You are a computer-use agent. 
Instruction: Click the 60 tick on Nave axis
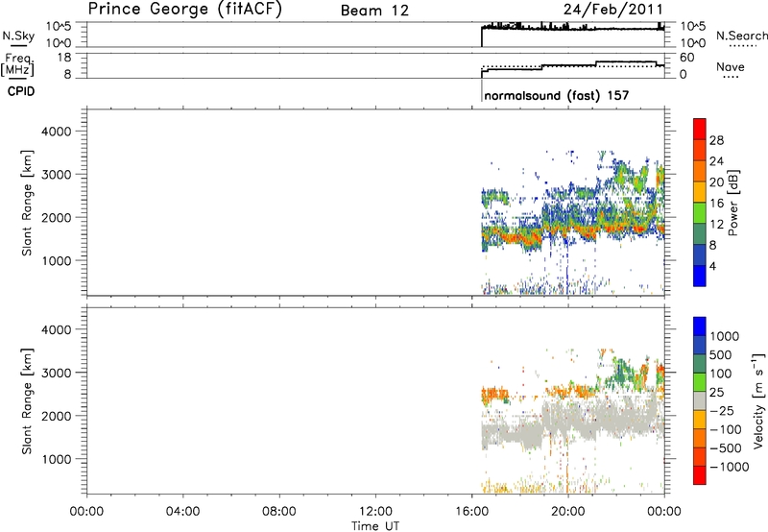coord(687,58)
